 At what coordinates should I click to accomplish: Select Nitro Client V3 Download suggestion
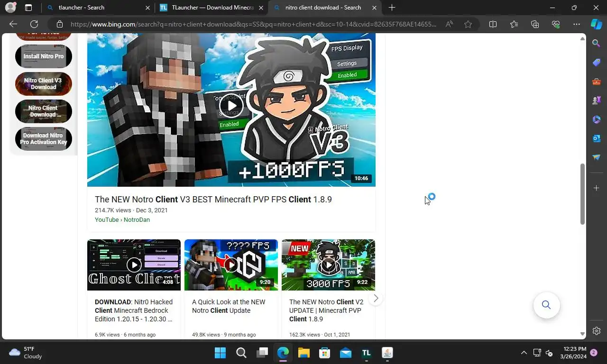tap(44, 84)
